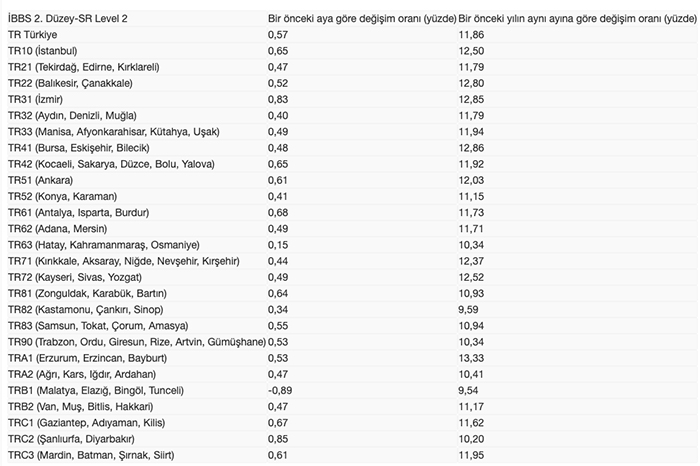The height and width of the screenshot is (466, 700).
Task: Click the 'TR21 (Tekirdağ, Edirne, Kırklareli)' cell
Action: click(82, 66)
